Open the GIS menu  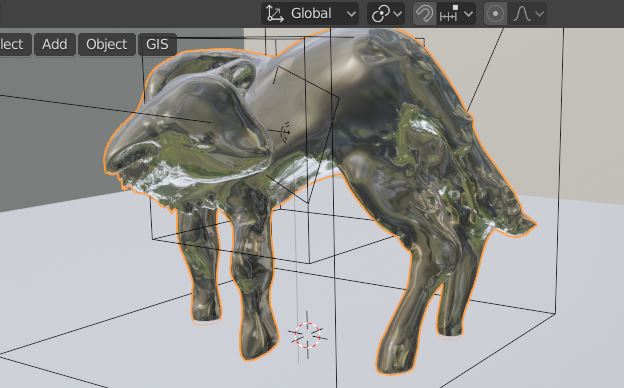tap(157, 44)
